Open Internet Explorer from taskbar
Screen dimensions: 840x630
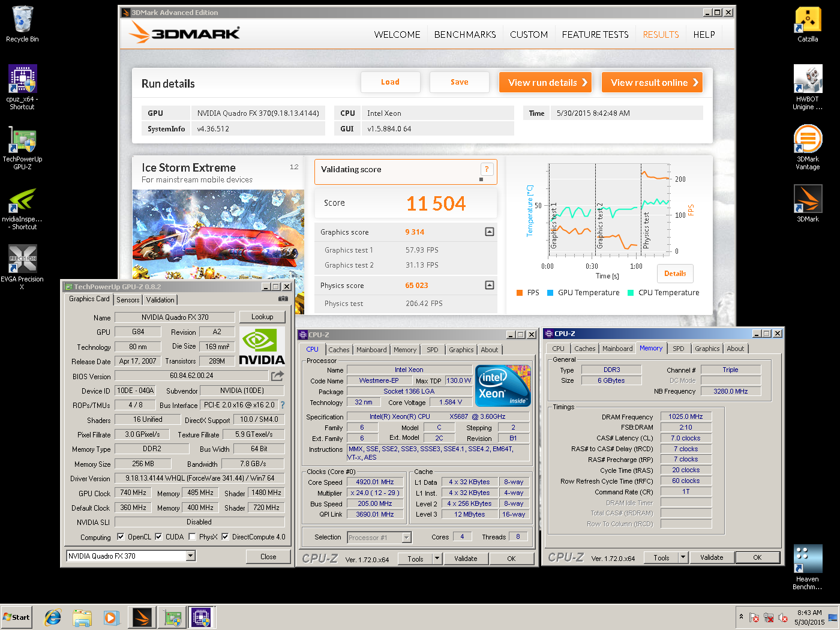coord(53,617)
